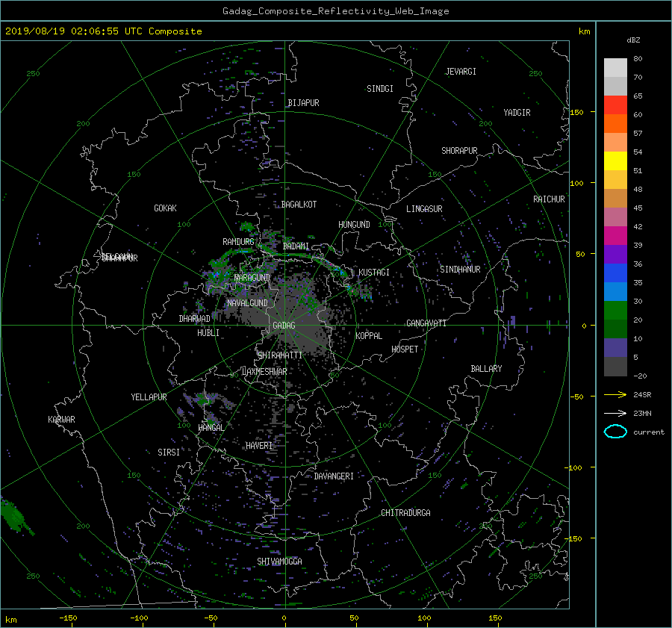Click the SHIVAMOGGA city label
672x628 pixels.
click(x=279, y=561)
